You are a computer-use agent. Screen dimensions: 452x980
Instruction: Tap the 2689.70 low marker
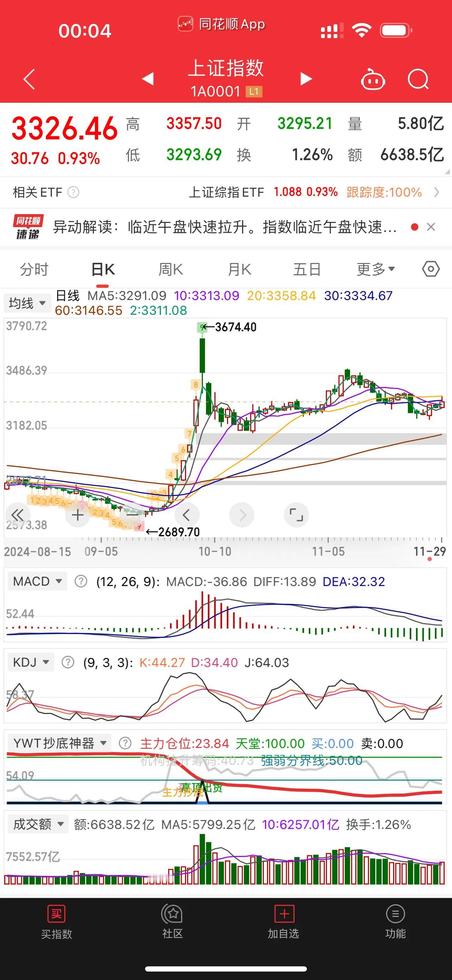173,532
